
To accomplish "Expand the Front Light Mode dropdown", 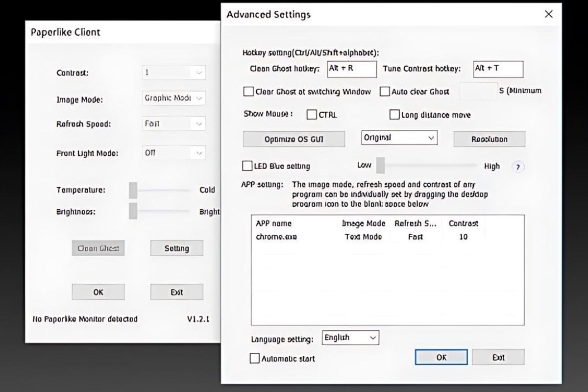I will click(174, 153).
